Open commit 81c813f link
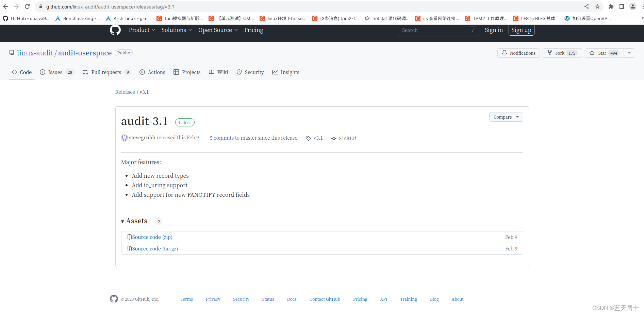 [347, 138]
